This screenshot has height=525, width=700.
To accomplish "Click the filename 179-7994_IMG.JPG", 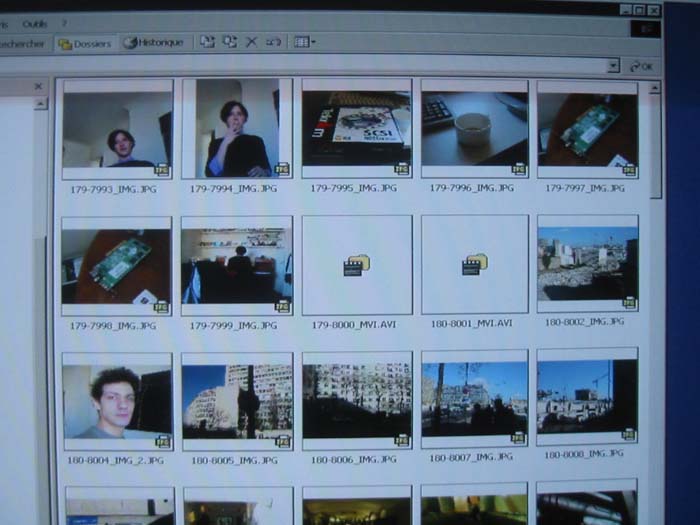I will click(x=233, y=188).
